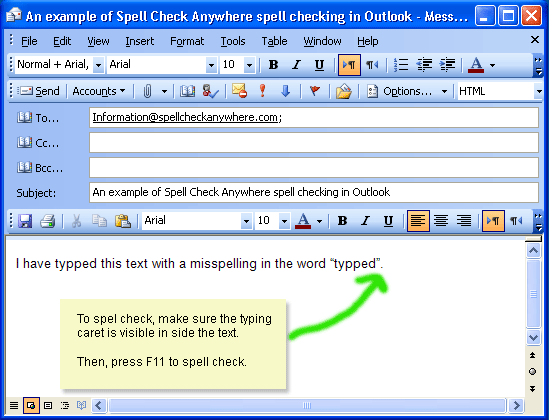Click the Cc... address book button
Image resolution: width=549 pixels, height=420 pixels.
coord(38,142)
